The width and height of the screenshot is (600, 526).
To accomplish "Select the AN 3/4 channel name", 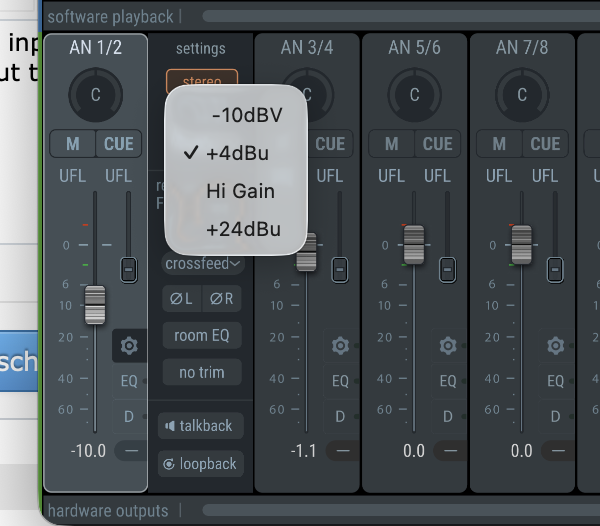I will (x=307, y=48).
